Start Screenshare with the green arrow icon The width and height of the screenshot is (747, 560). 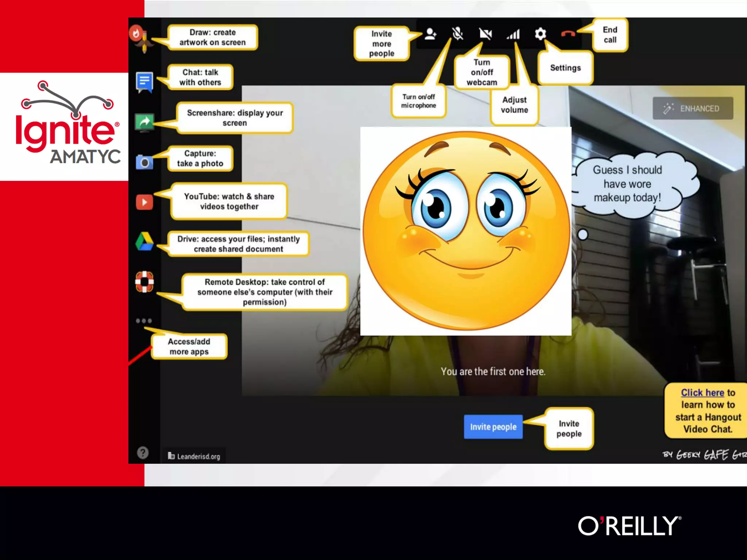point(144,122)
